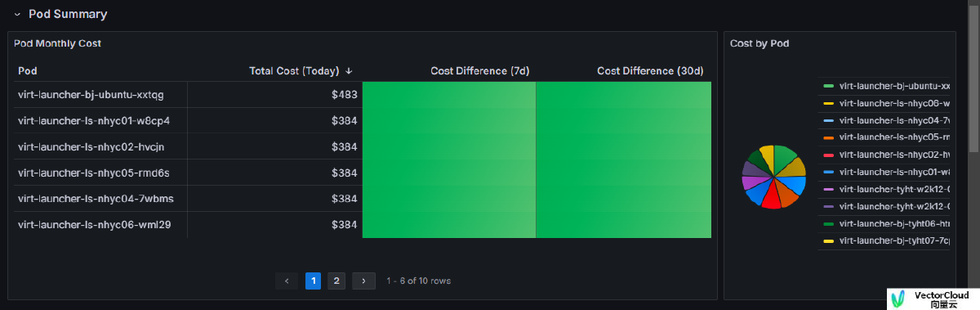Toggle legend series virt-launcher-ls-nhyc04
This screenshot has width=980, height=310.
[x=893, y=120]
